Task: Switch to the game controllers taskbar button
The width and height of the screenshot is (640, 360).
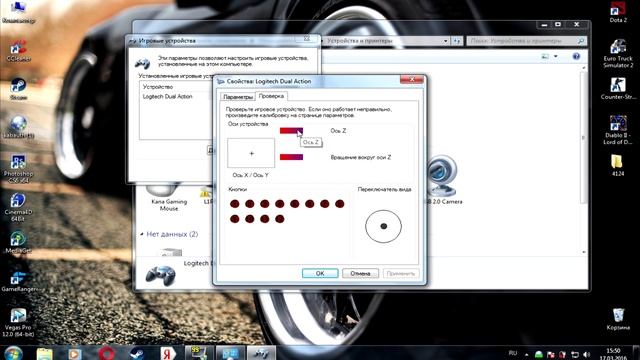Action: click(261, 353)
